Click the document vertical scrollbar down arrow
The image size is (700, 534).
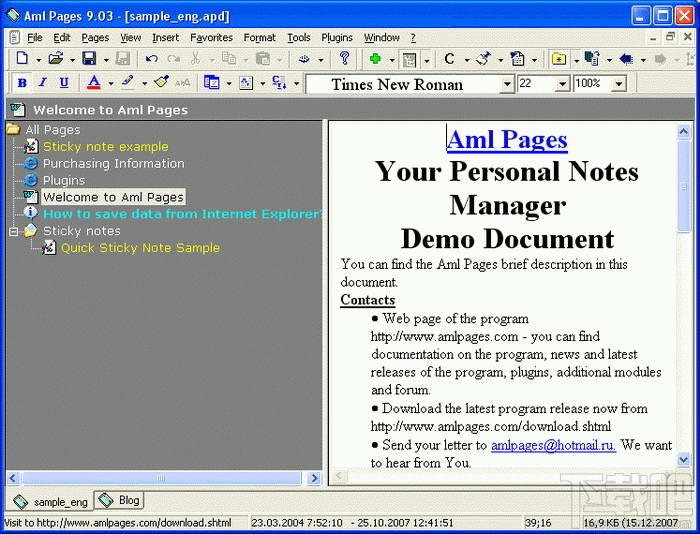tap(684, 459)
